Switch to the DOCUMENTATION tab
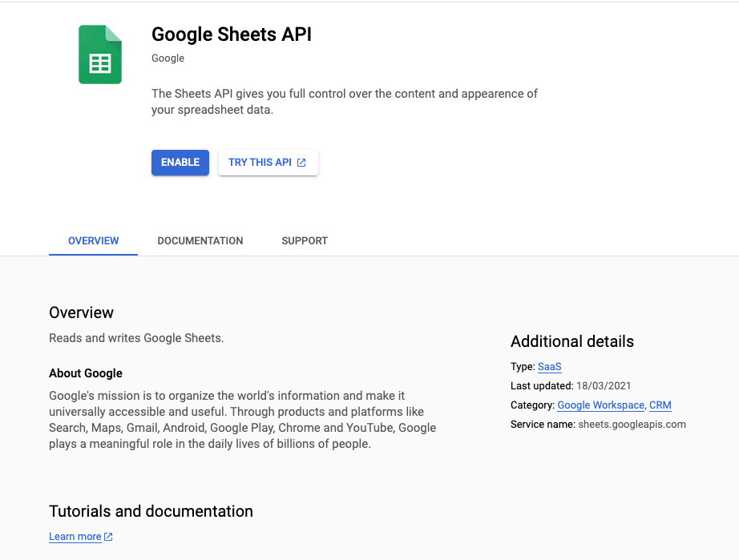 click(200, 240)
